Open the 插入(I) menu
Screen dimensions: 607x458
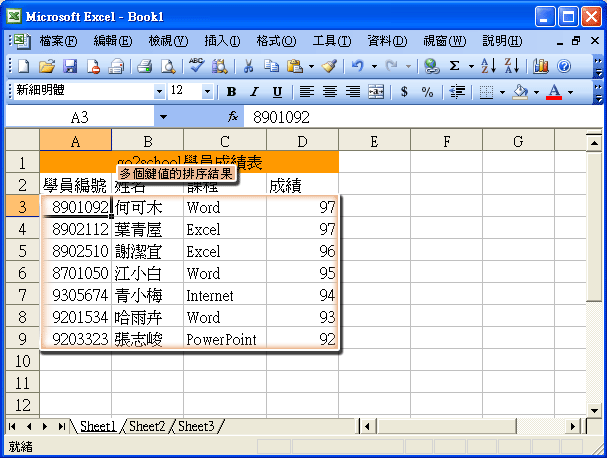tap(222, 41)
